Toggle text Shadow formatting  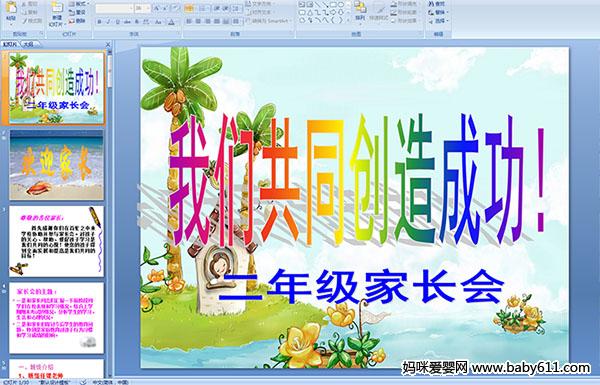[x=137, y=22]
